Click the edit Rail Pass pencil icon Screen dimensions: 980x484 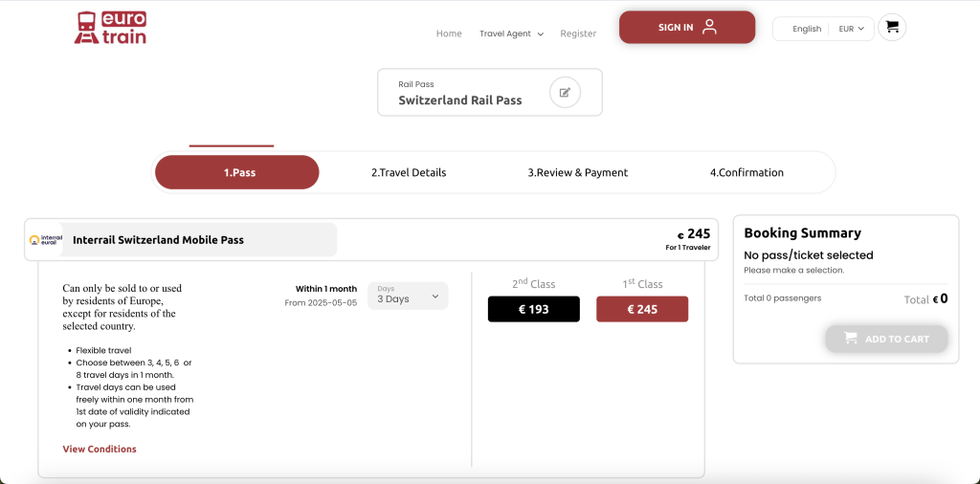[x=565, y=93]
